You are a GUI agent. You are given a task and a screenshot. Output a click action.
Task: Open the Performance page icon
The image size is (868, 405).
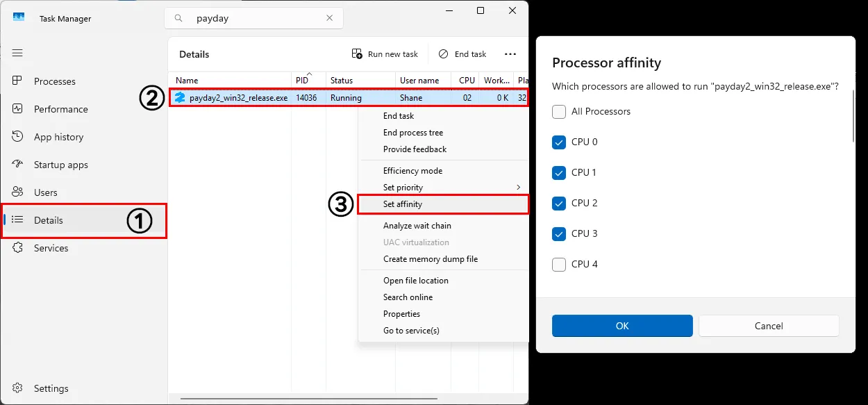[18, 109]
